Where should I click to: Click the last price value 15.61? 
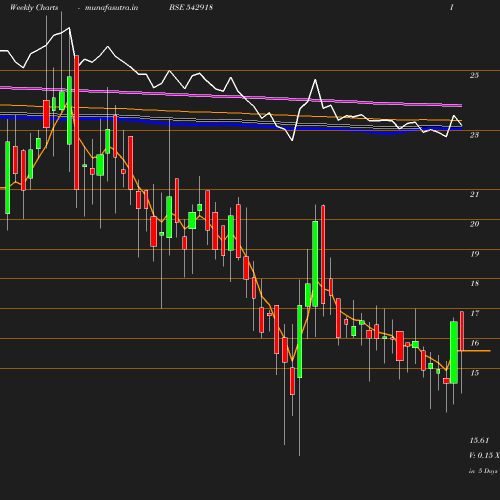[x=479, y=441]
